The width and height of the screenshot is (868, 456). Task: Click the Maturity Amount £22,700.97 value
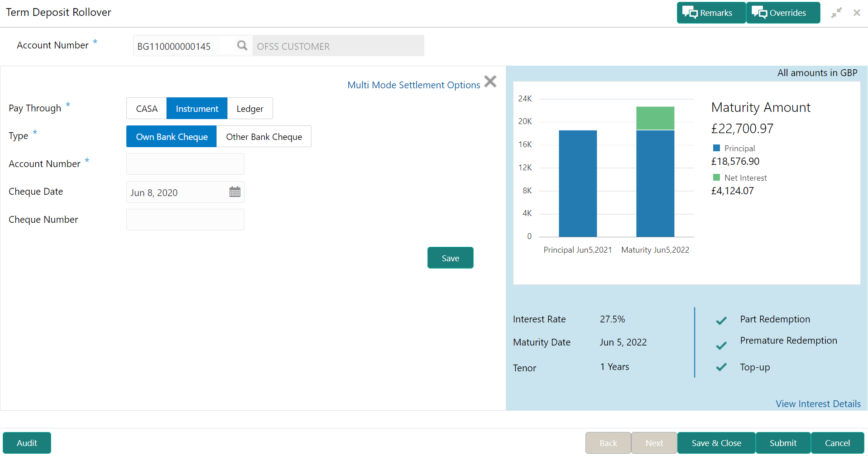pyautogui.click(x=742, y=129)
